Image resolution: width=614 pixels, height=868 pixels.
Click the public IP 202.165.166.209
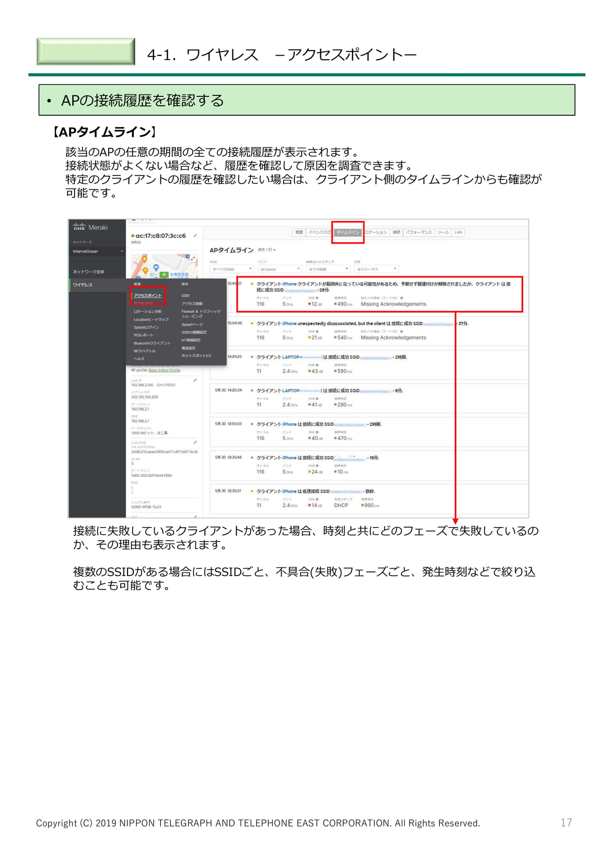tap(145, 397)
